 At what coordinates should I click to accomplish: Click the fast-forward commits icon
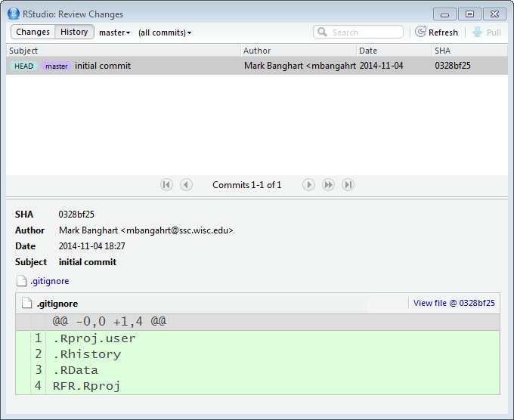coord(328,185)
